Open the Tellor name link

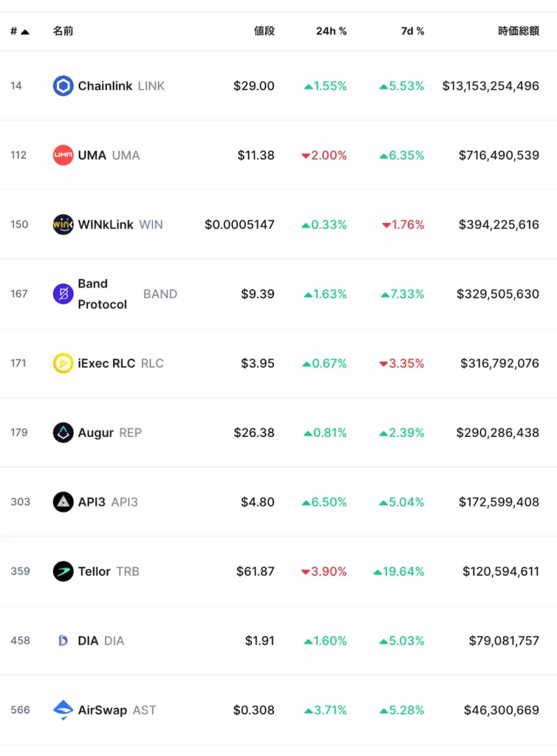pos(94,571)
